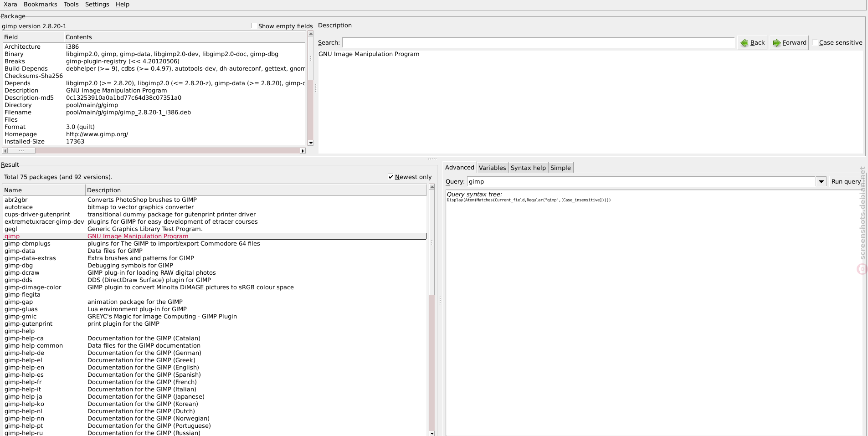Select the Advanced tab
The image size is (868, 436).
459,167
